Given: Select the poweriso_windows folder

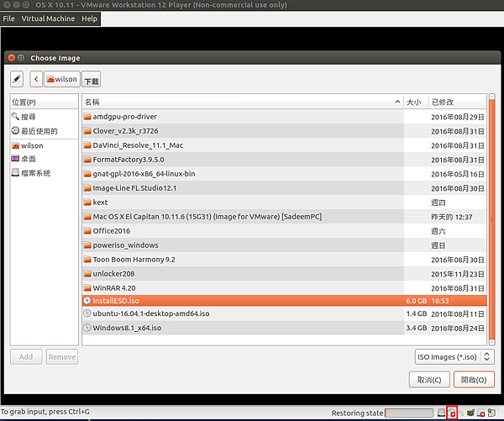Looking at the screenshot, I should [284, 245].
